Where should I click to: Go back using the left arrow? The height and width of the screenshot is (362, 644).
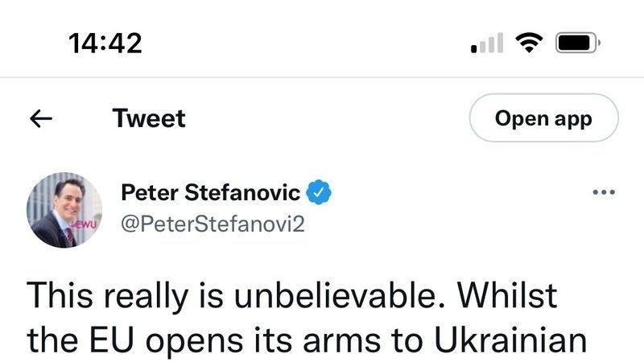[41, 119]
